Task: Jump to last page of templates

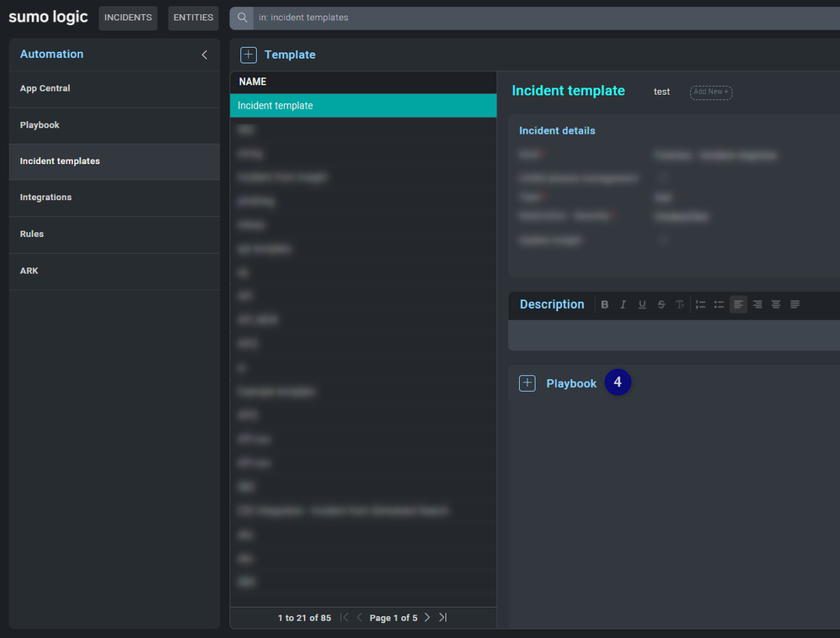Action: 443,618
